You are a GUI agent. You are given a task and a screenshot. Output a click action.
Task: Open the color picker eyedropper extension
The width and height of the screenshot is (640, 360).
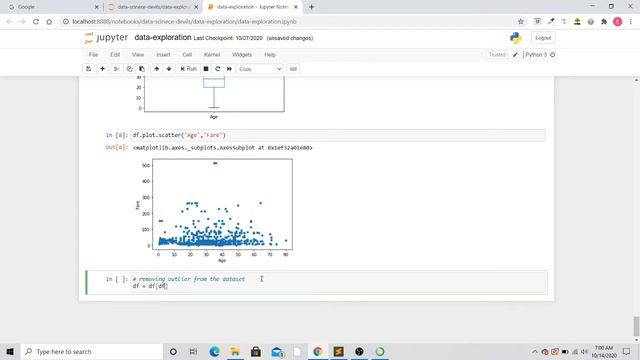(551, 22)
